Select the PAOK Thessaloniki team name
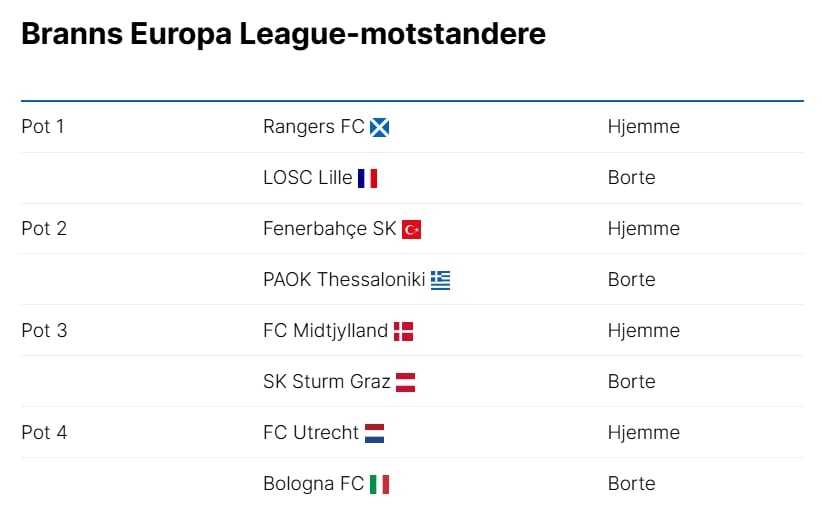This screenshot has height=513, width=822. 344,280
